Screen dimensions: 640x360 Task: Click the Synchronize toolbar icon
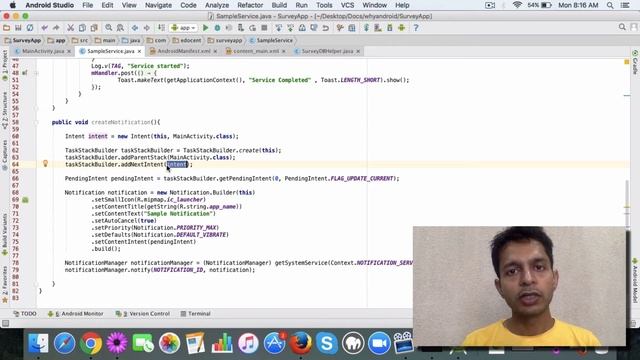point(30,28)
